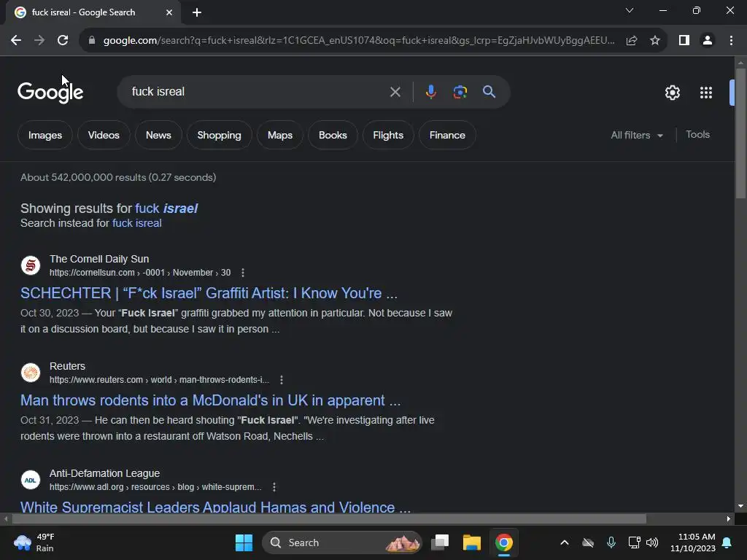Open the weather widget showing Rain
The width and height of the screenshot is (747, 560).
[x=34, y=542]
